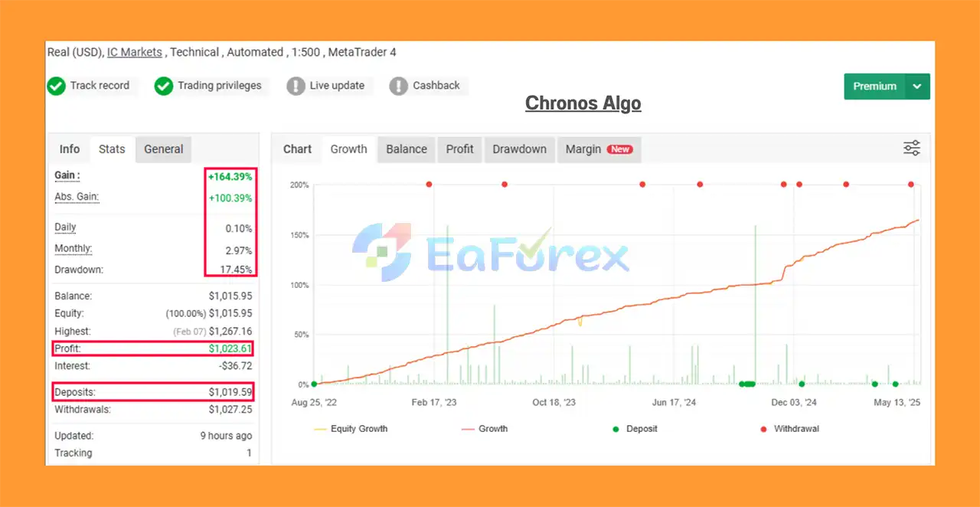Click the $1,023.61 profit value
The image size is (980, 507).
coord(230,348)
